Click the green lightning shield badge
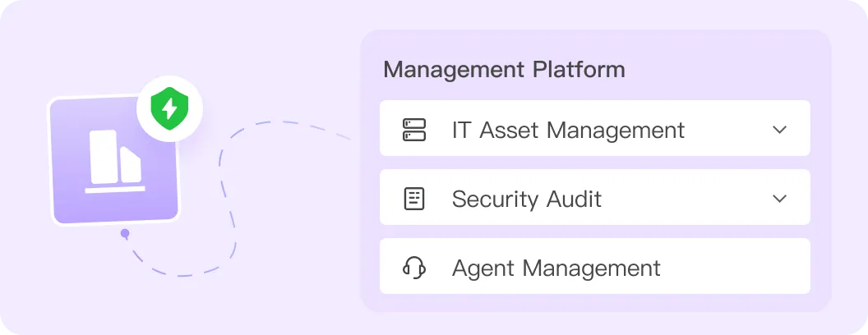868x335 pixels. tap(169, 109)
